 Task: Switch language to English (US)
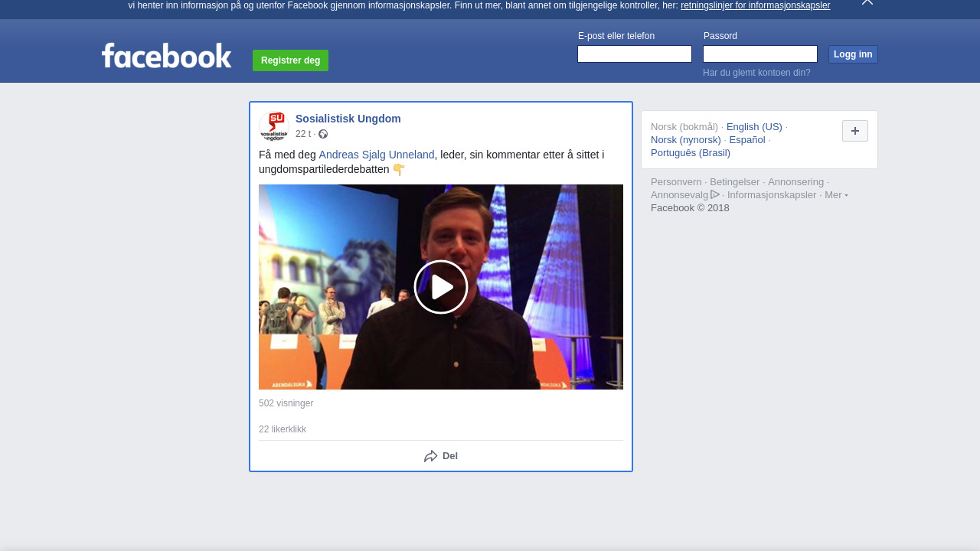pos(754,127)
